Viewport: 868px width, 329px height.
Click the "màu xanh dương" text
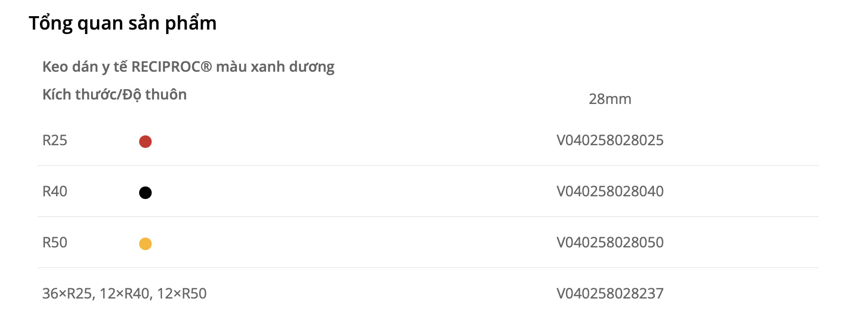click(275, 67)
